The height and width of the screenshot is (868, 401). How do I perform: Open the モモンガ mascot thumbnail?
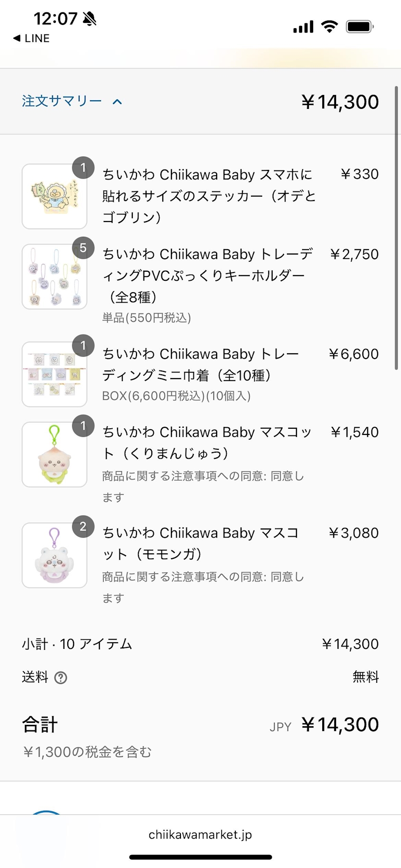point(54,555)
